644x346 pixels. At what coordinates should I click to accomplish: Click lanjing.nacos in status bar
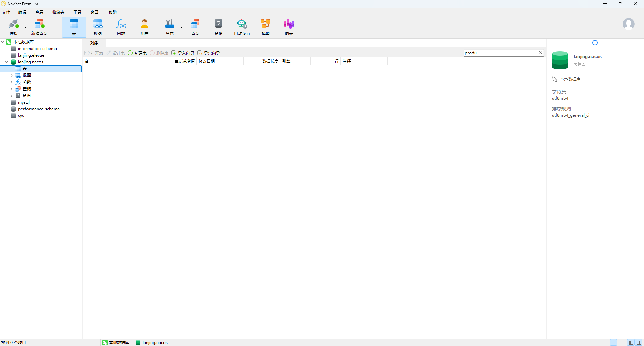click(152, 342)
